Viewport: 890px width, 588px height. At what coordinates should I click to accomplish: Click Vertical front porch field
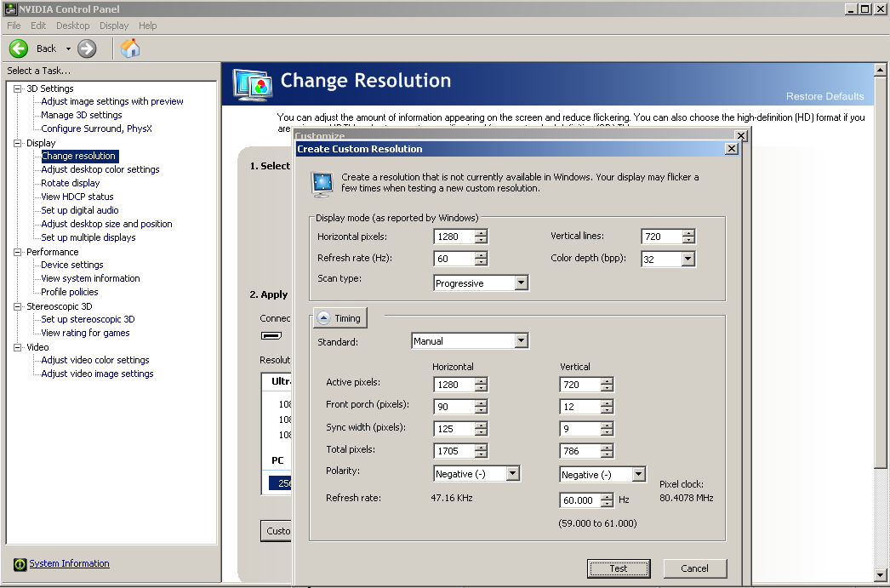(580, 407)
